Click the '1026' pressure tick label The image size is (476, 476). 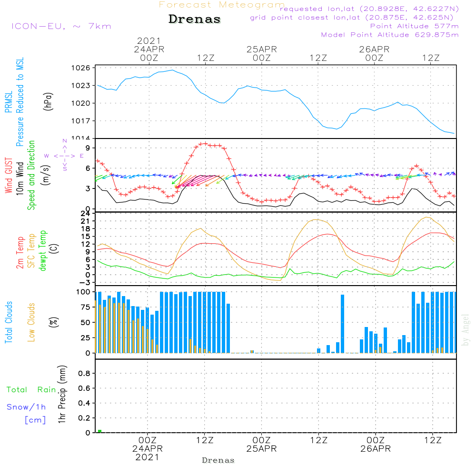81,68
